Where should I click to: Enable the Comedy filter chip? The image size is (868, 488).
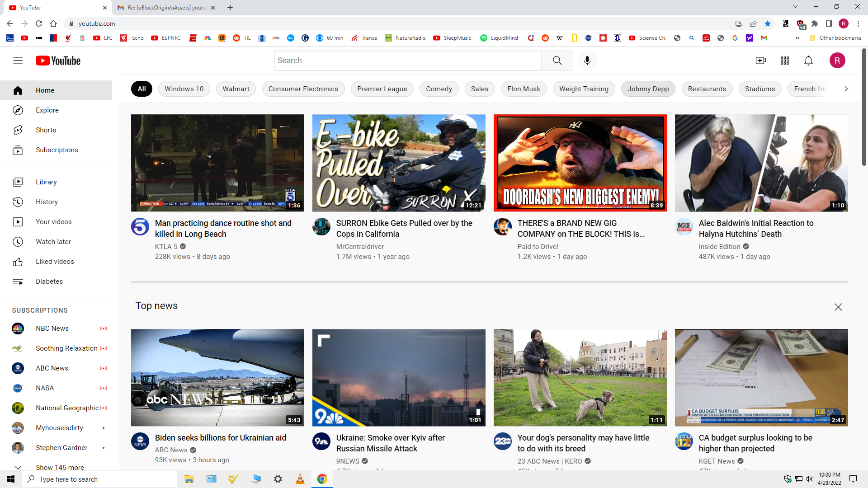coord(439,89)
